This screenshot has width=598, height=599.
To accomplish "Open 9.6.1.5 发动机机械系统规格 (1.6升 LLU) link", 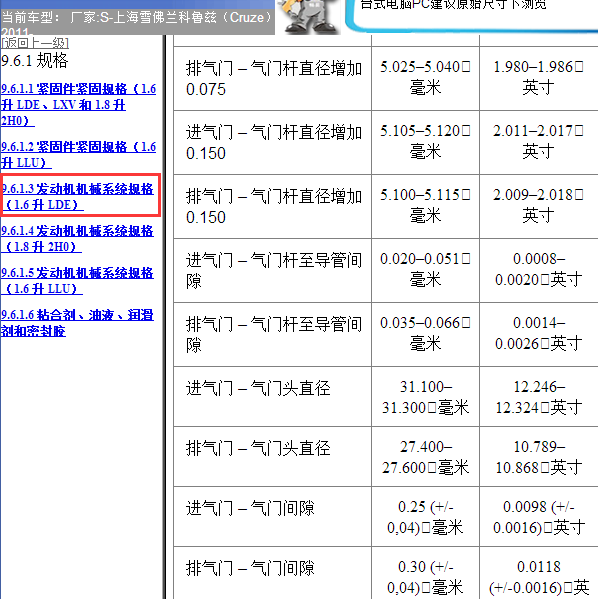I will (77, 281).
